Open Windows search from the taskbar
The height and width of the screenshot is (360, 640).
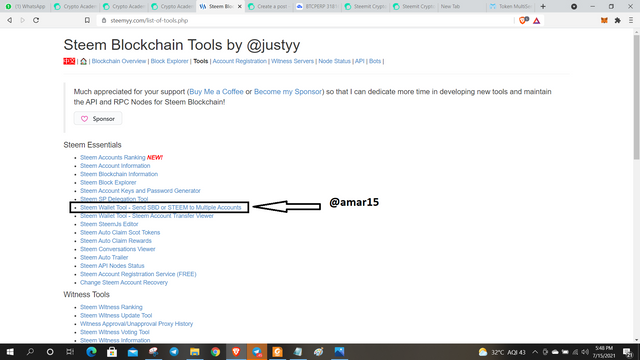[x=30, y=352]
